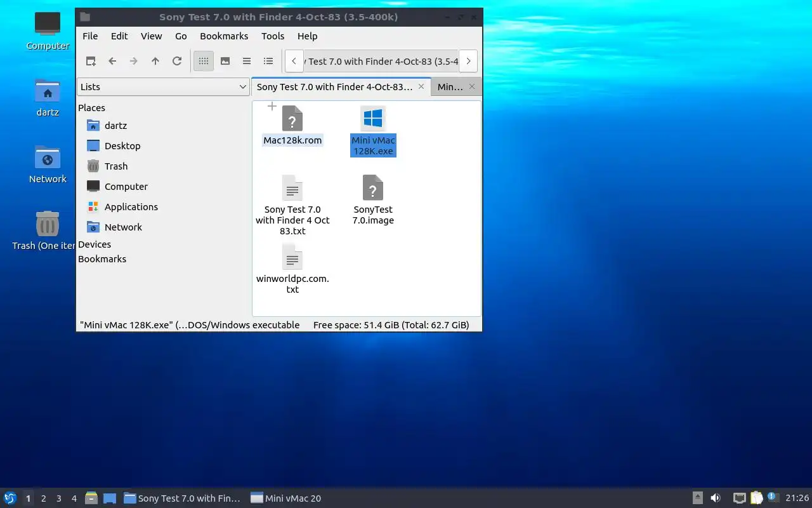Reload the current folder
812x508 pixels.
[x=177, y=61]
